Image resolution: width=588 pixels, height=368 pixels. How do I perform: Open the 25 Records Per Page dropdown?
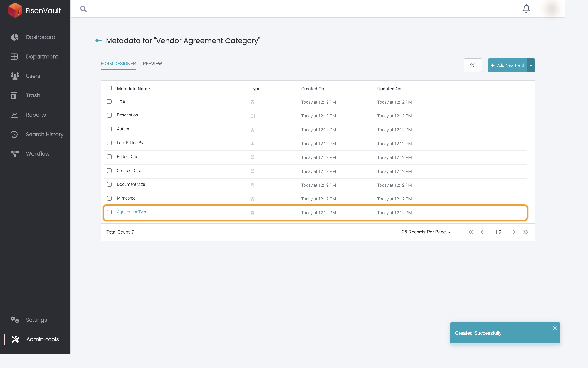(426, 232)
